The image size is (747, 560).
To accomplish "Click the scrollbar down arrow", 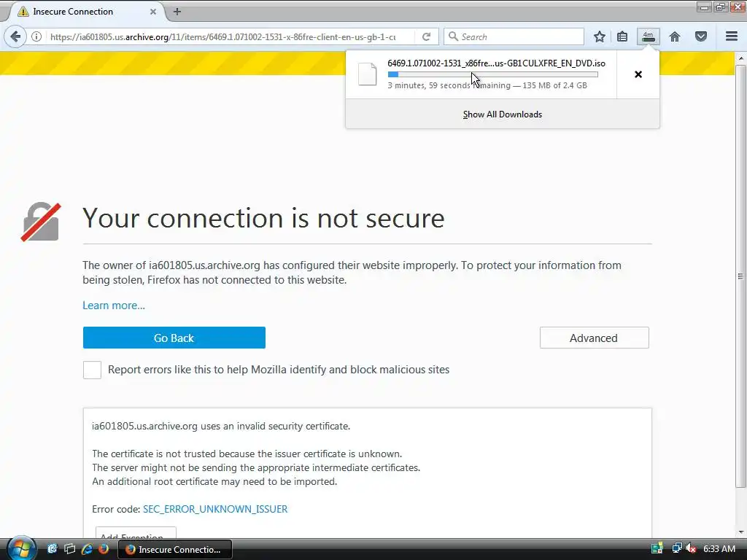I will (740, 532).
